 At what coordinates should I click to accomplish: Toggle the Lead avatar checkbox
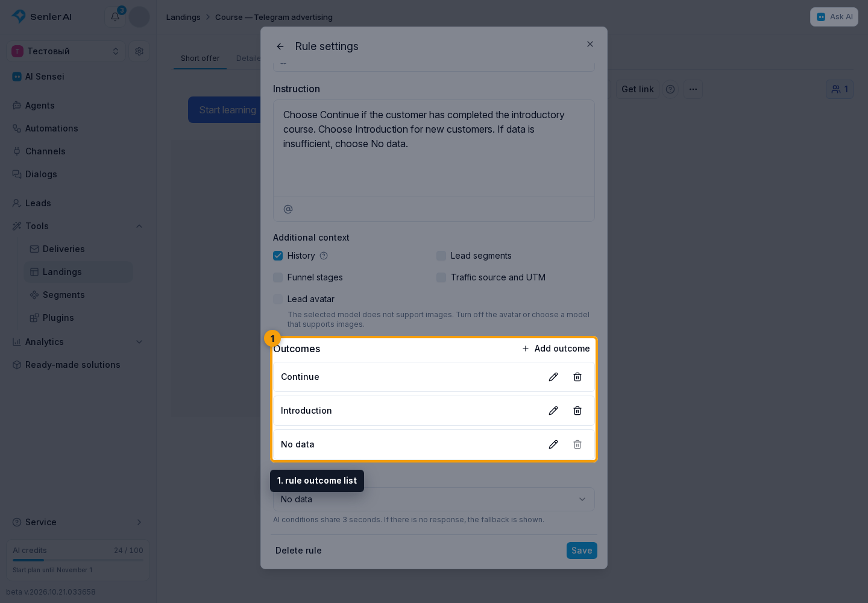pyautogui.click(x=278, y=299)
